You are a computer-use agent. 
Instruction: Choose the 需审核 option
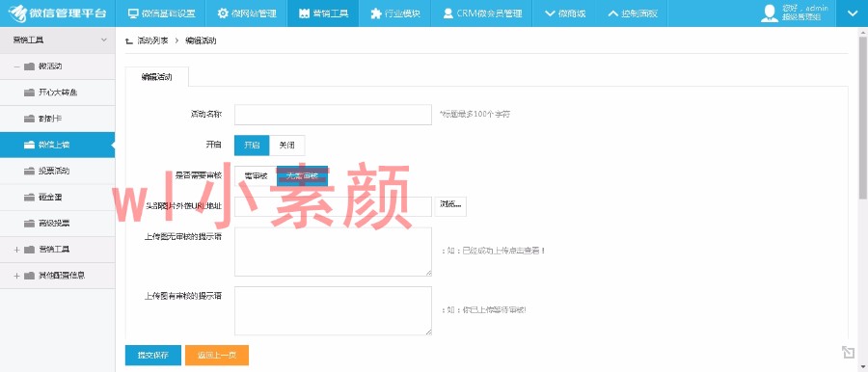pyautogui.click(x=256, y=176)
